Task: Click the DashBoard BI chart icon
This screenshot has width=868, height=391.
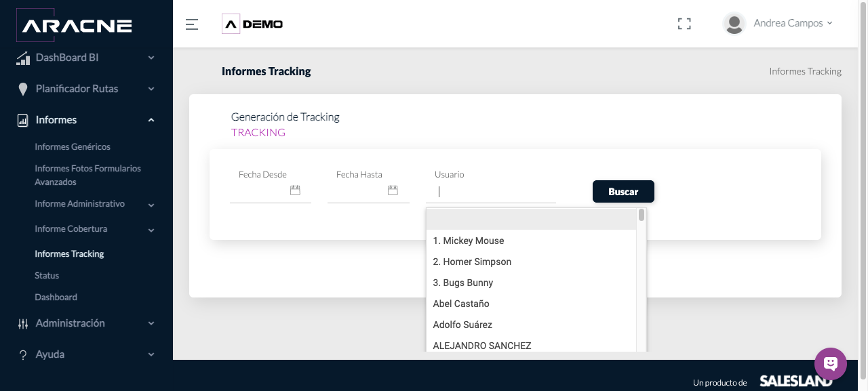Action: click(x=23, y=58)
